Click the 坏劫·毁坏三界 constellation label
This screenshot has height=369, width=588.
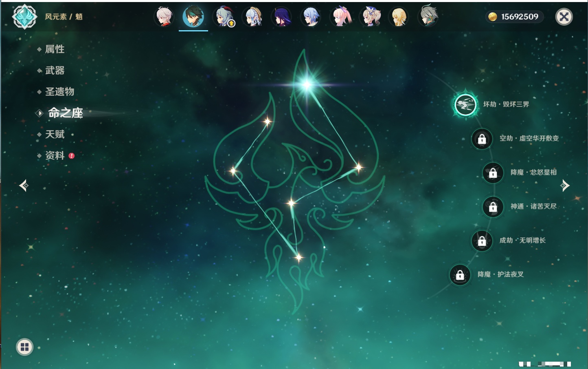coord(506,104)
